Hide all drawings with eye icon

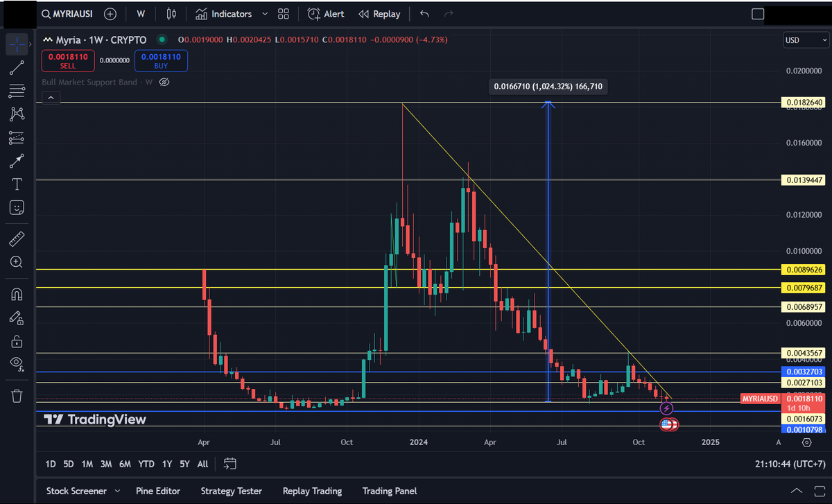[17, 363]
